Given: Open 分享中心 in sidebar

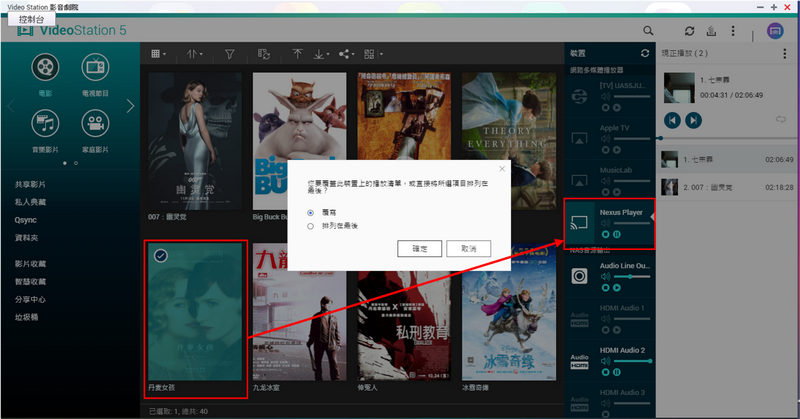Looking at the screenshot, I should (30, 300).
